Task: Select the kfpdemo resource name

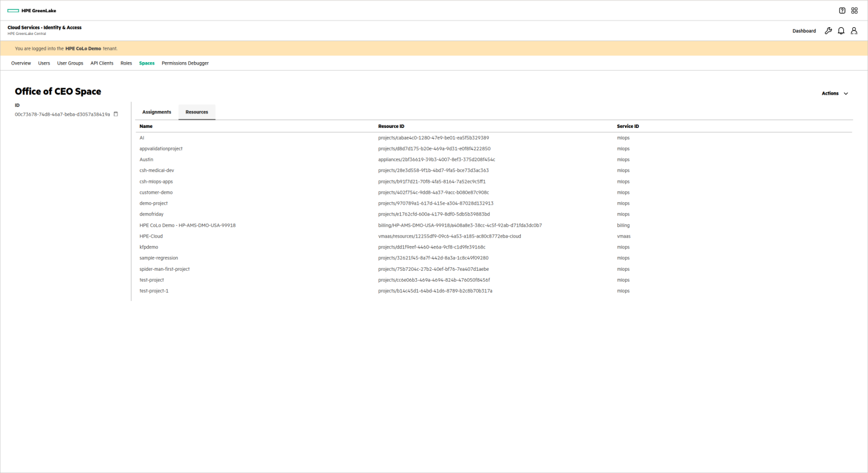Action: click(x=149, y=247)
